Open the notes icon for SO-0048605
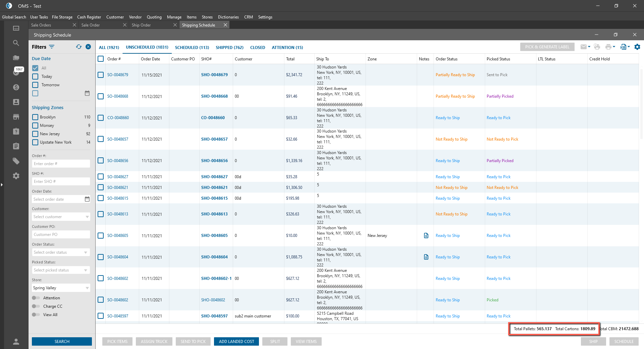The image size is (644, 349). [426, 236]
